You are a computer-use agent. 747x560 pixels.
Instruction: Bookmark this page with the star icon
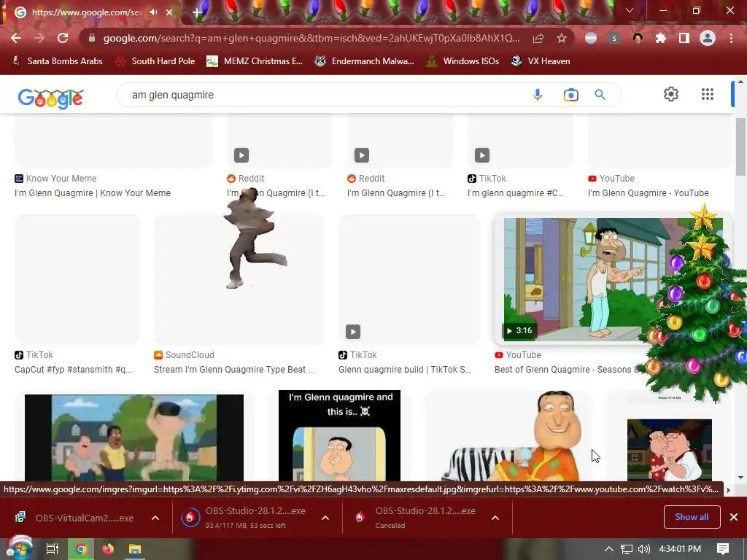click(562, 38)
